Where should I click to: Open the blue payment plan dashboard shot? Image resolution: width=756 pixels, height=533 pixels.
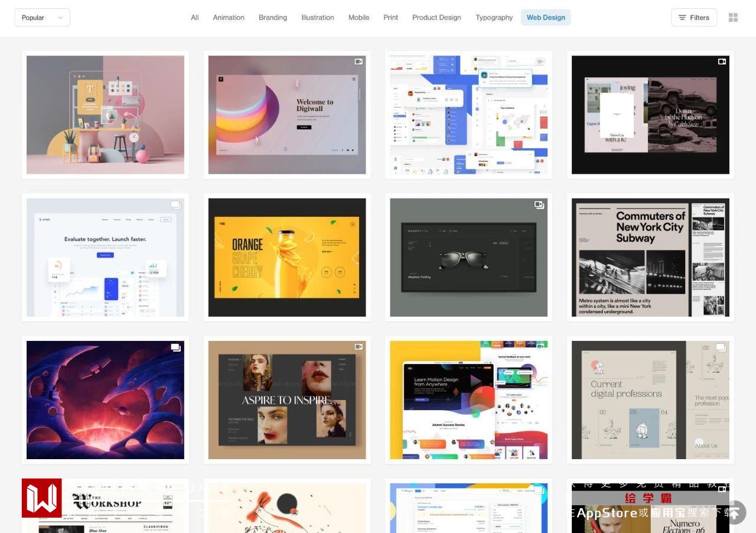tap(469, 508)
